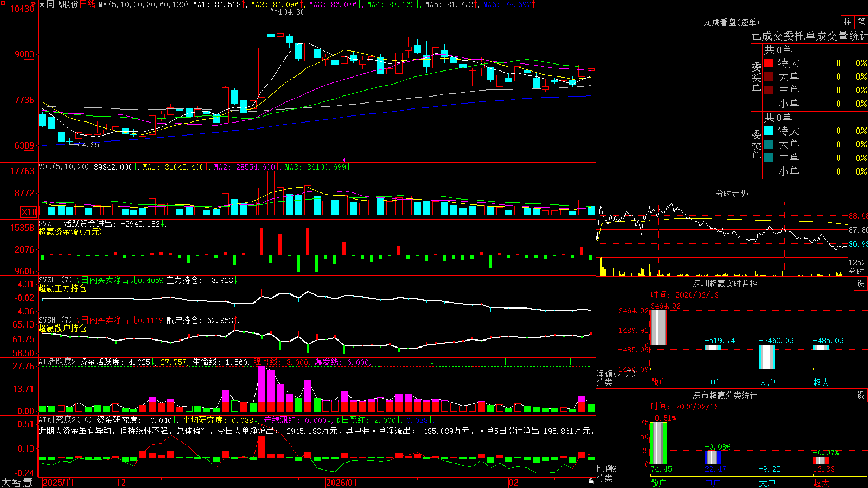Click the 中户 bar in 深市超赢分类统计
This screenshot has width=868, height=488.
[712, 457]
